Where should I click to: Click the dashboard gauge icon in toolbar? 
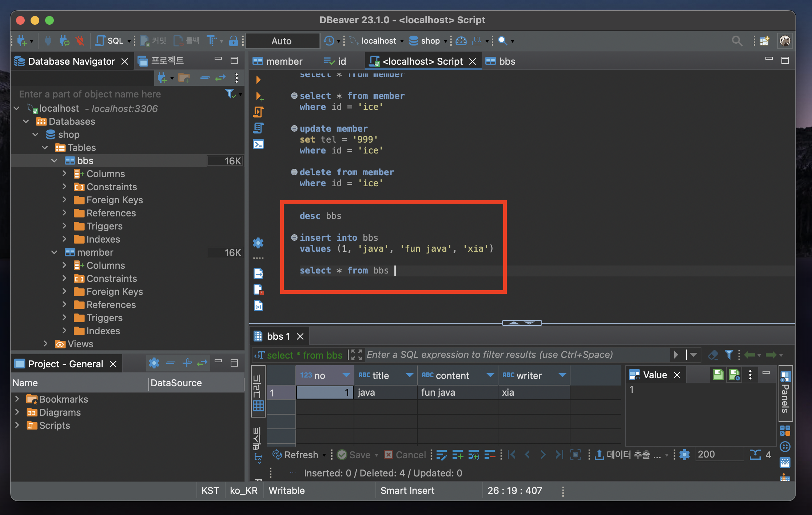click(x=461, y=41)
